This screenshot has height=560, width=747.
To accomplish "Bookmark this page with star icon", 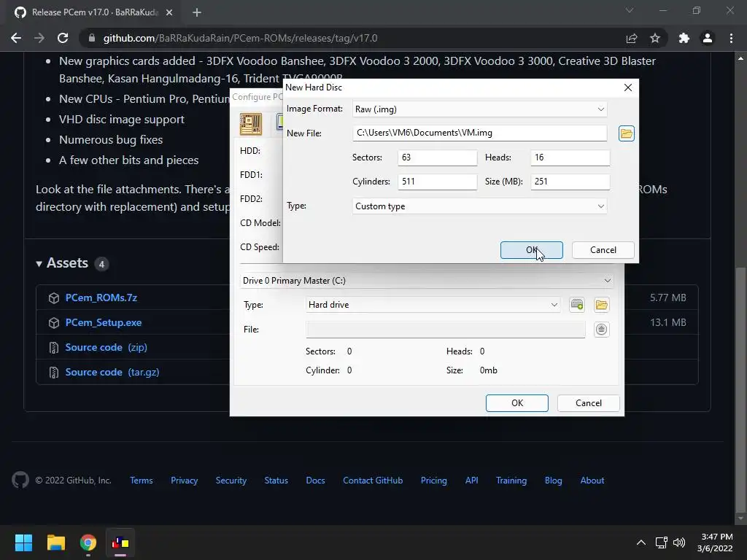I will click(x=655, y=38).
